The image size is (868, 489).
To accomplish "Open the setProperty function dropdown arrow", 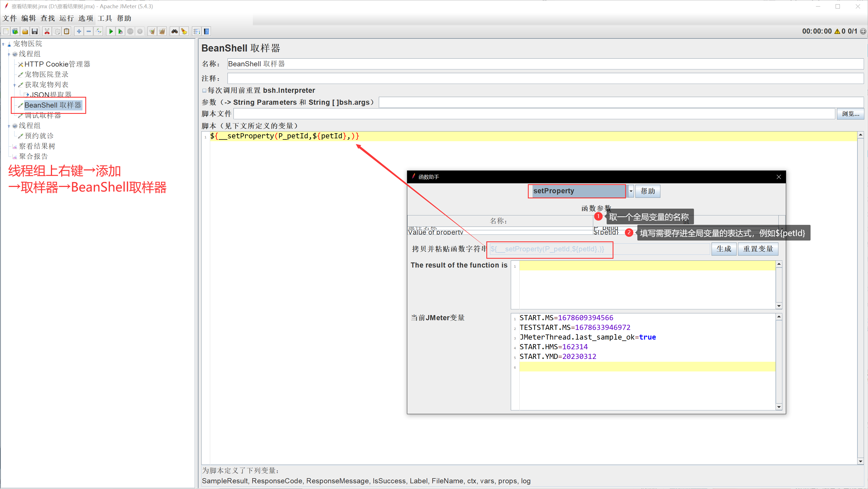I will point(631,191).
